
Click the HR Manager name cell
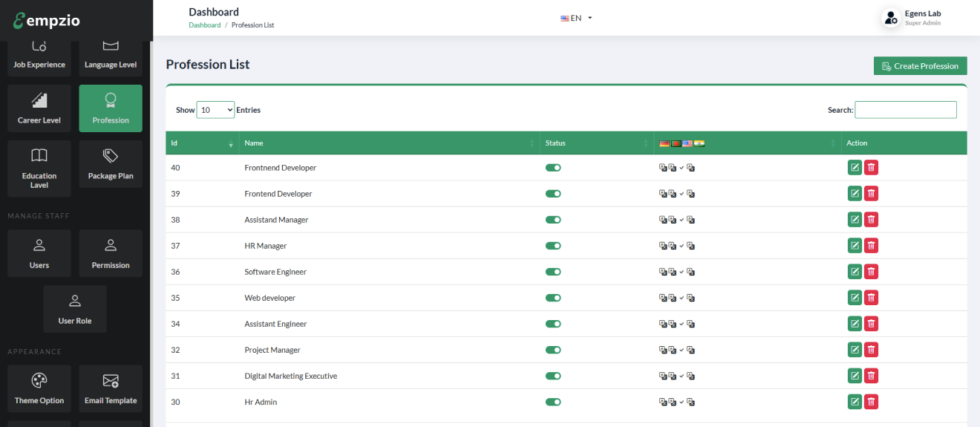pyautogui.click(x=266, y=246)
